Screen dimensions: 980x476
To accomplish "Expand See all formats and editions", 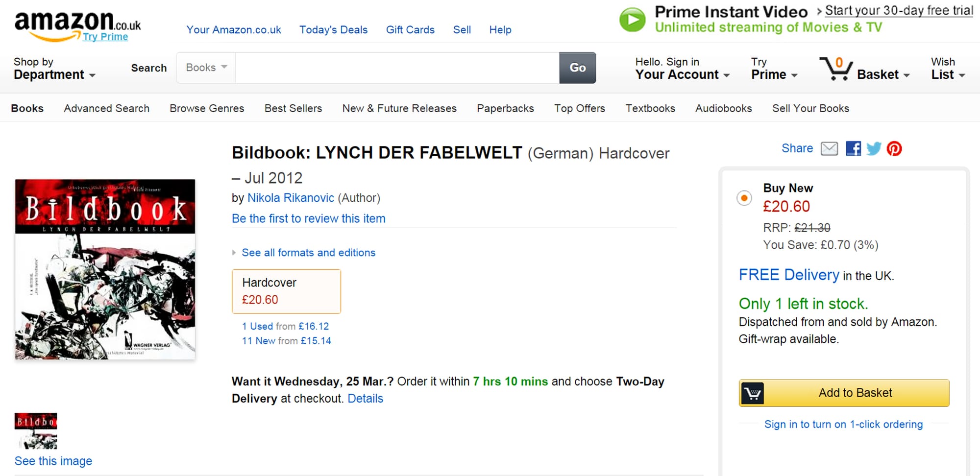I will (308, 253).
